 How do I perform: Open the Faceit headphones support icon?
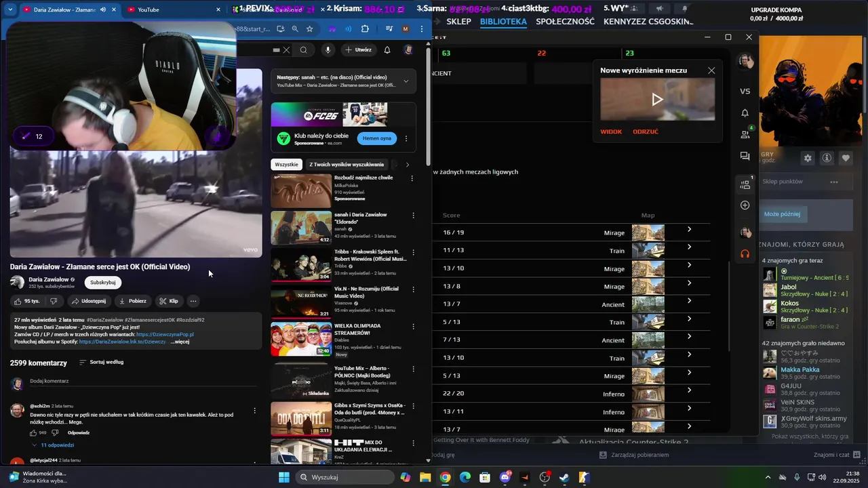point(745,253)
